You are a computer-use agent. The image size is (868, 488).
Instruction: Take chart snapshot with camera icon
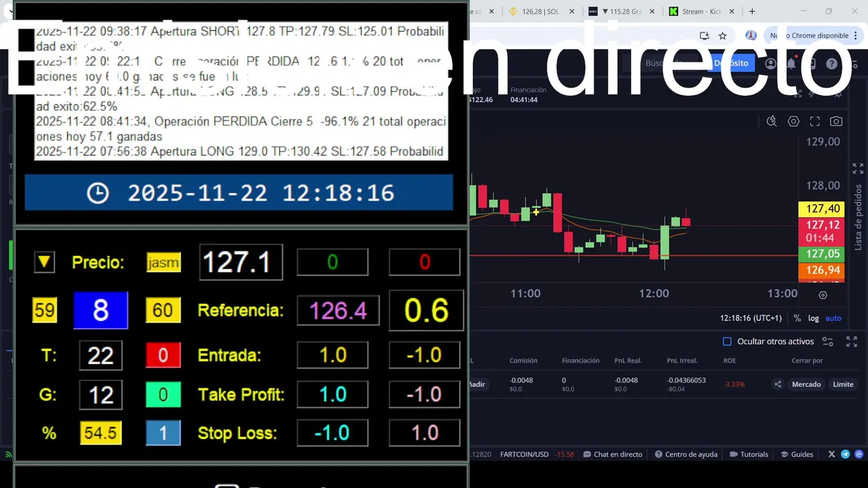[x=836, y=121]
